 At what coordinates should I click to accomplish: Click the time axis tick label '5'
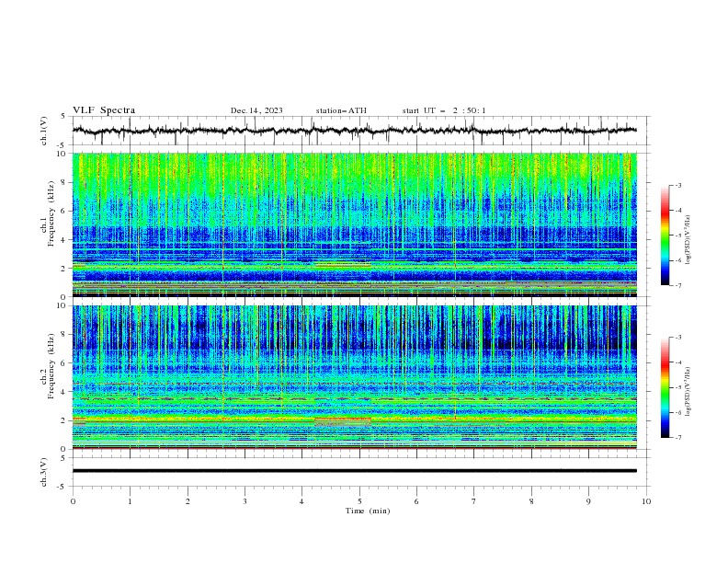click(359, 501)
